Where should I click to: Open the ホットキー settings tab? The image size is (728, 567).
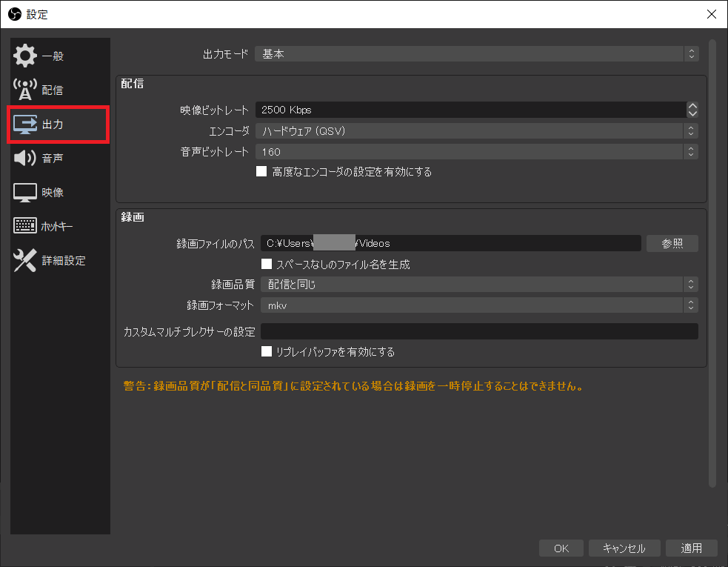click(60, 226)
